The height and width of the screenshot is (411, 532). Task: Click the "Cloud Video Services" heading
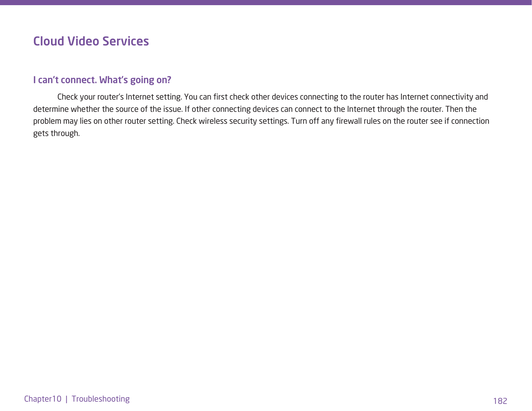[91, 41]
